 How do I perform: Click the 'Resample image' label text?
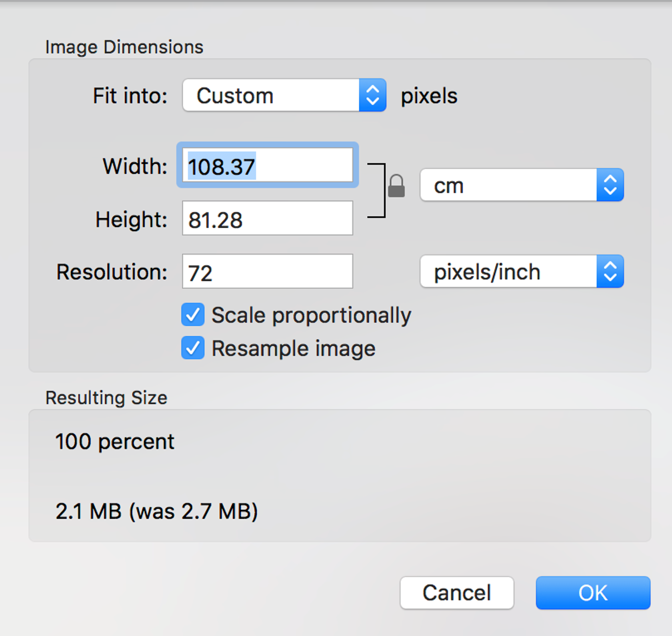click(294, 349)
